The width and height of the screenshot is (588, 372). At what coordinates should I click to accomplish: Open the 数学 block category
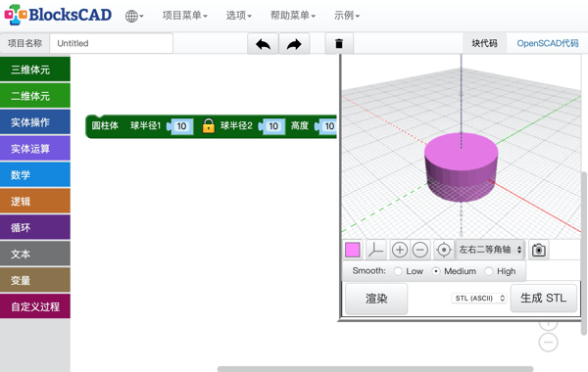35,174
